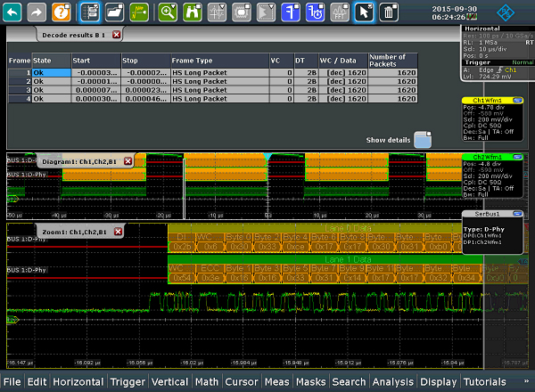
Task: Open the File menu
Action: point(12,382)
